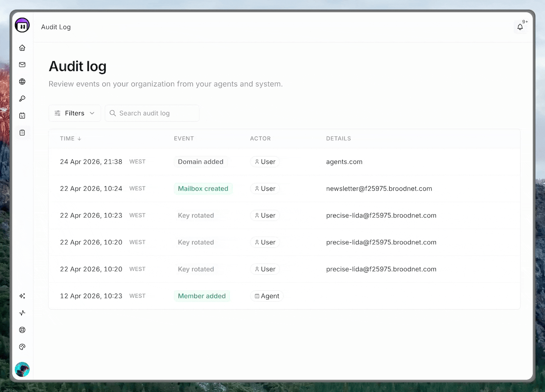This screenshot has width=545, height=392.
Task: Click the Member added event badge
Action: [202, 296]
